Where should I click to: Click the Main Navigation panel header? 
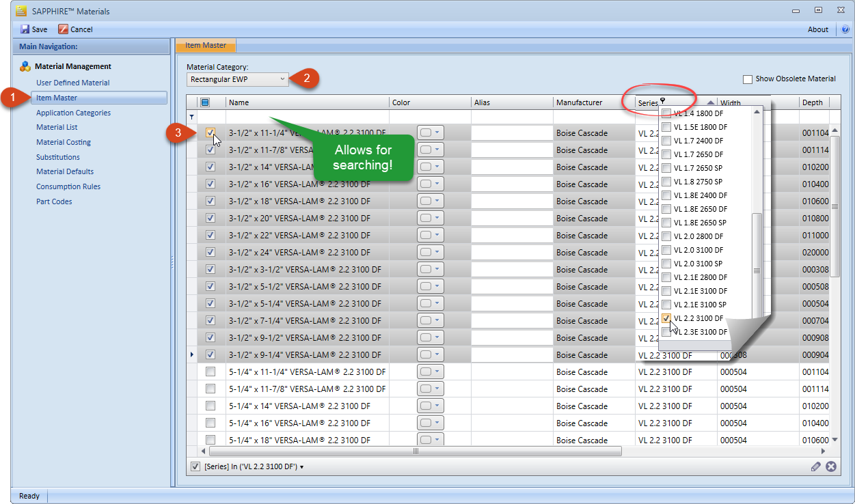pos(91,46)
